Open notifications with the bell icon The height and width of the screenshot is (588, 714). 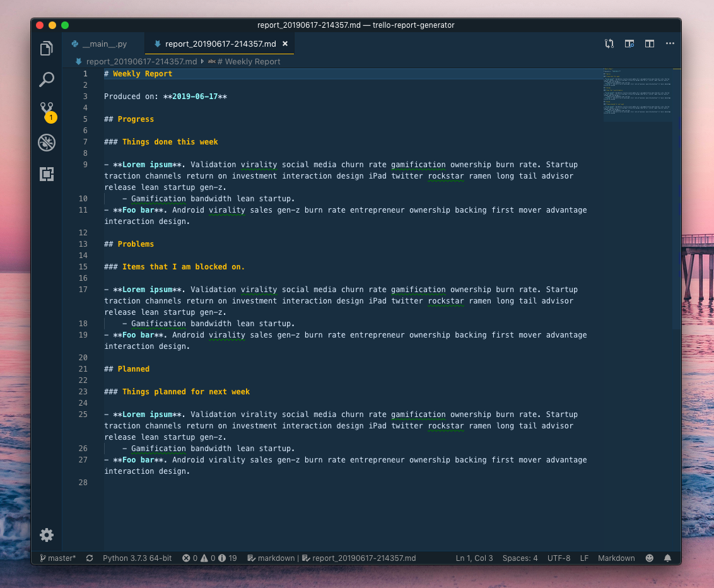coord(667,558)
